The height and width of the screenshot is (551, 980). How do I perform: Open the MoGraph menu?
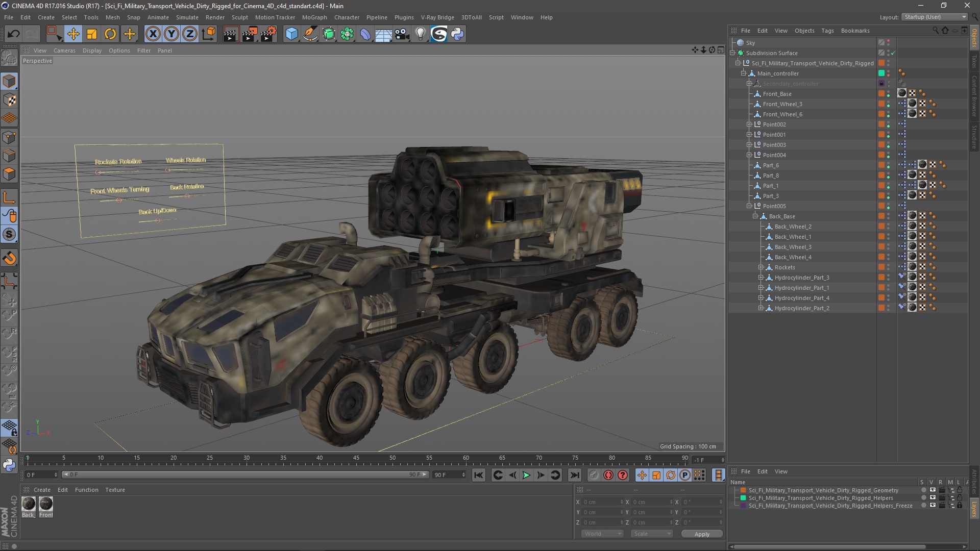click(314, 17)
